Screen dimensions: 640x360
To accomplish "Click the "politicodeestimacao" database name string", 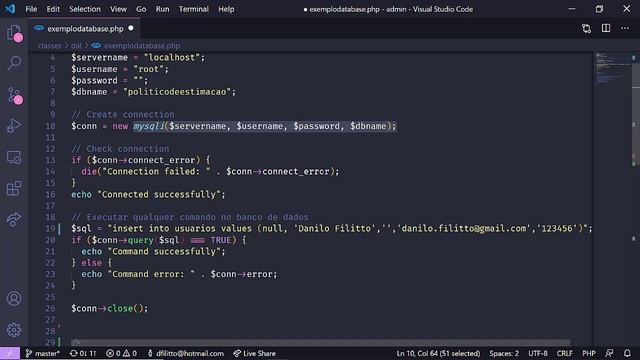I will click(x=177, y=92).
